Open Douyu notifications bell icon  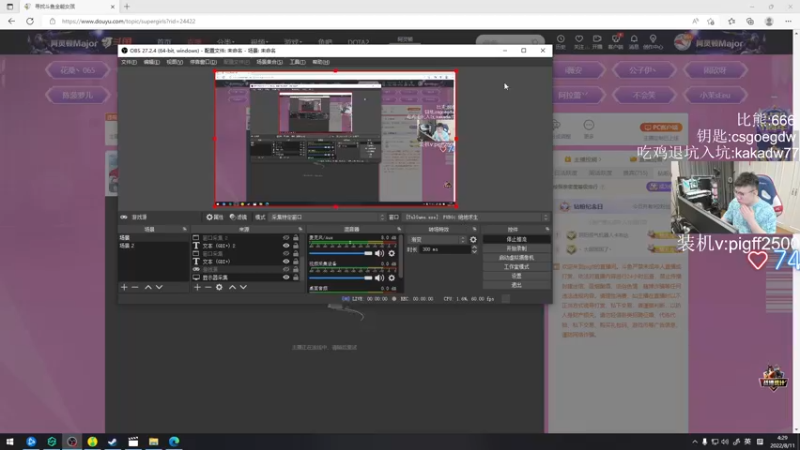[634, 41]
